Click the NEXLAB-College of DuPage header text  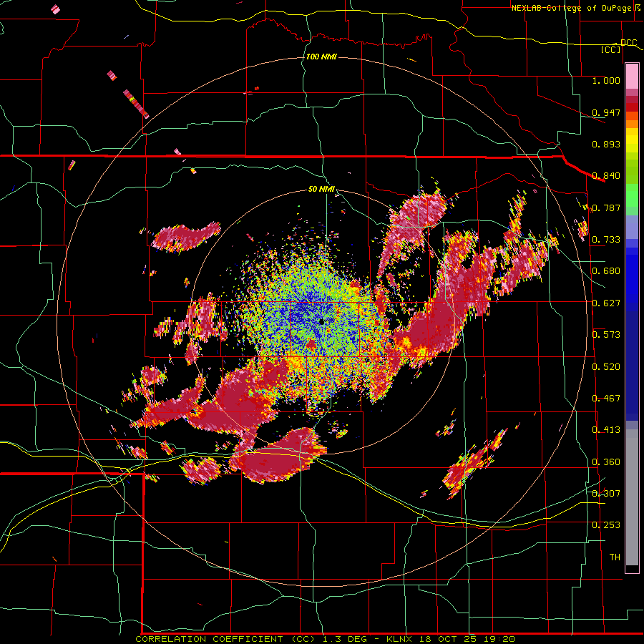[572, 8]
